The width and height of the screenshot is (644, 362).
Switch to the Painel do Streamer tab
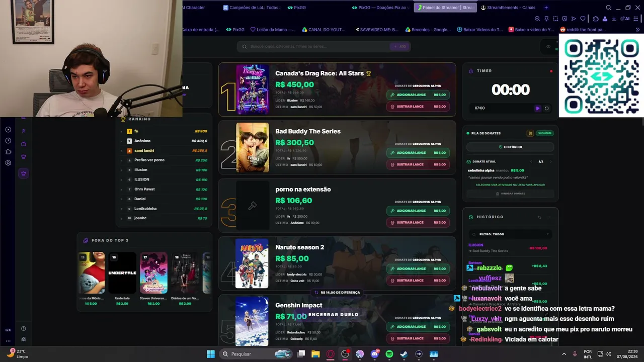tap(444, 8)
